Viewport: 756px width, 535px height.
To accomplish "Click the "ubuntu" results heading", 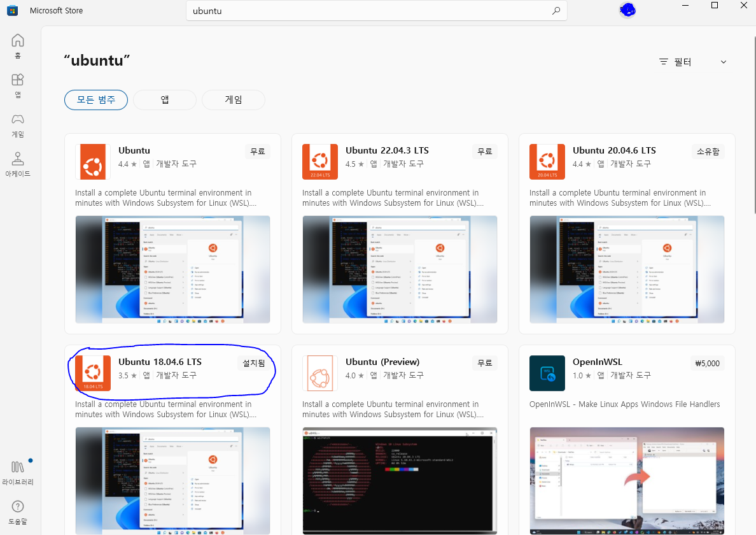I will [x=97, y=61].
